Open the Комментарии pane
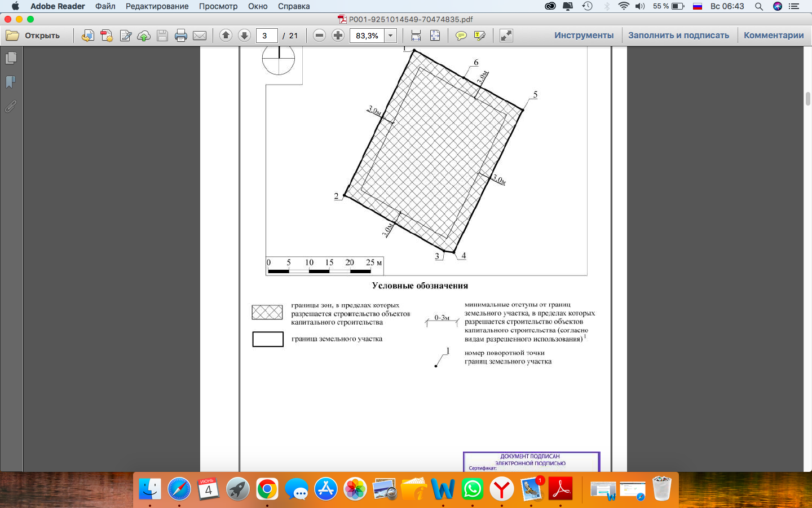Screen dimensions: 812x508 click(774, 35)
